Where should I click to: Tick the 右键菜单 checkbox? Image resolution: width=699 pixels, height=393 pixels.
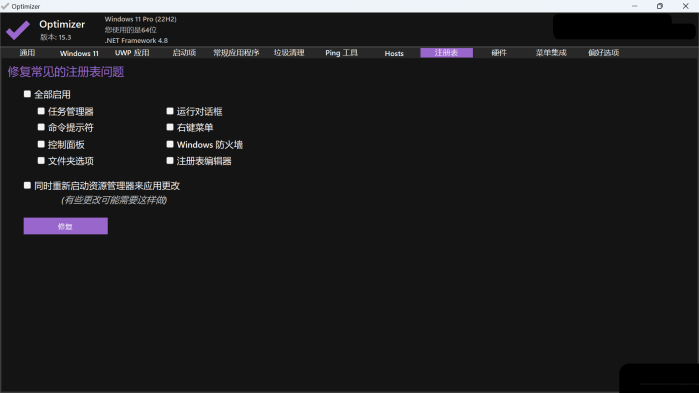170,127
